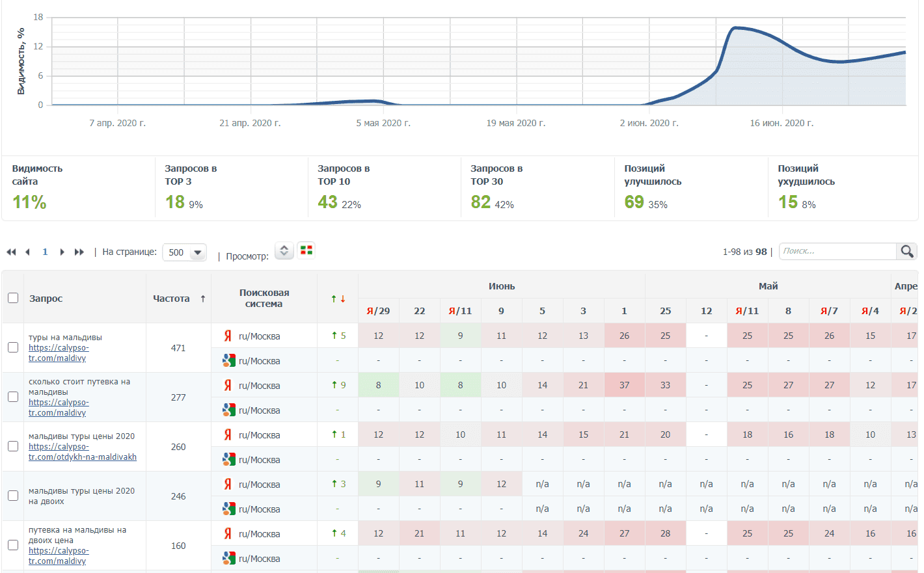Click the next page arrow

(62, 252)
